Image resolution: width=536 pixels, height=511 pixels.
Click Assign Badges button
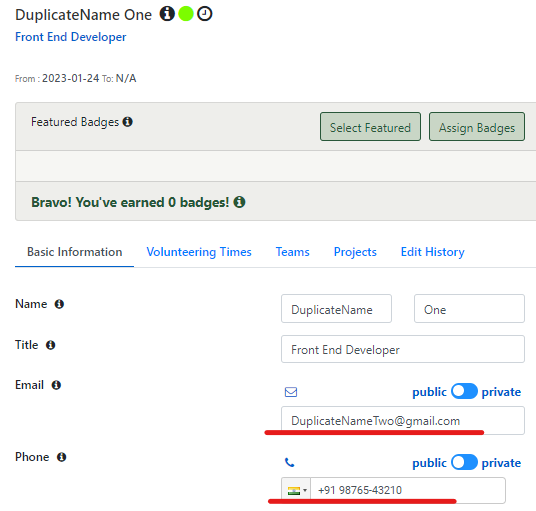(x=477, y=126)
